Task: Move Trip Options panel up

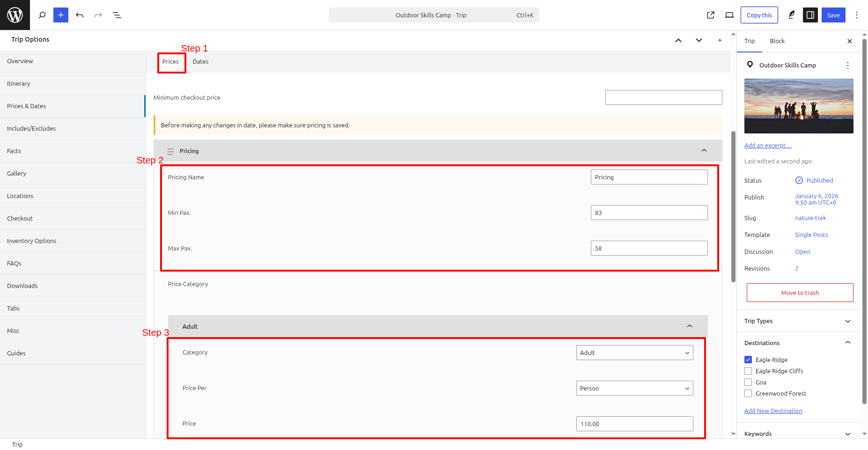Action: click(x=678, y=40)
